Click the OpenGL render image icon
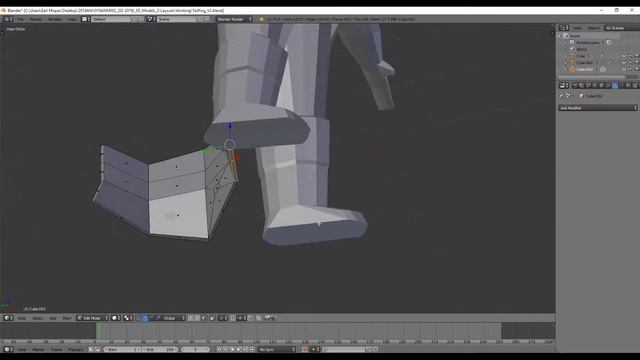 [x=267, y=318]
